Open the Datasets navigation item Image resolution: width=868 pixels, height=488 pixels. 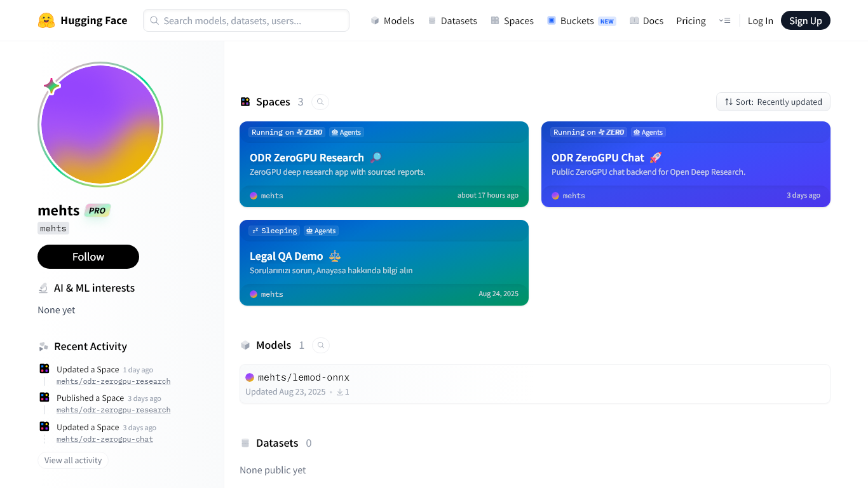(452, 20)
